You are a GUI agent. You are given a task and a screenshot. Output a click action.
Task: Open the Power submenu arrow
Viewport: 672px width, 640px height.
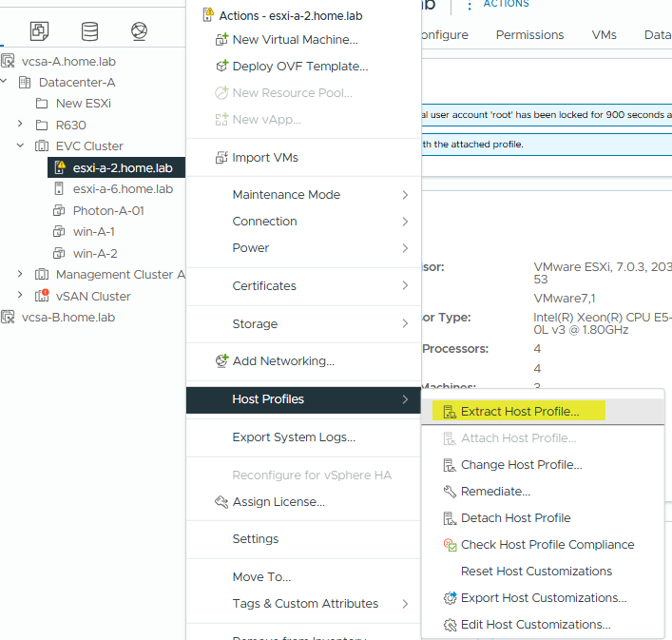[405, 248]
